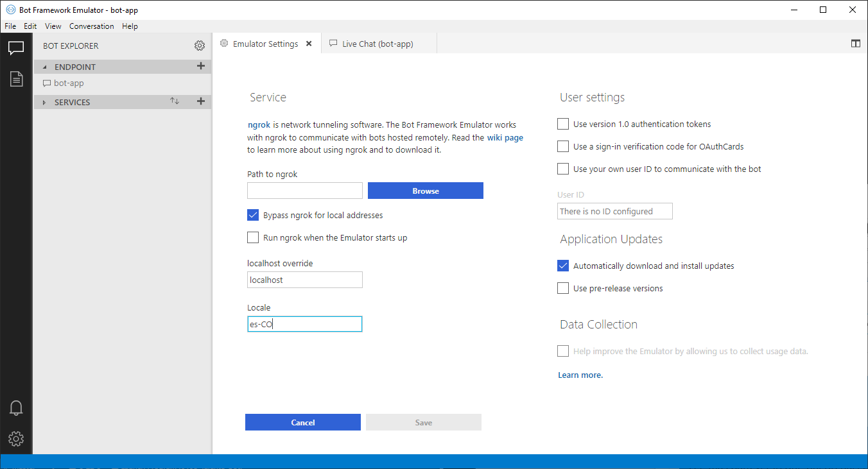The image size is (868, 469).
Task: Open the wiki page link
Action: (505, 137)
